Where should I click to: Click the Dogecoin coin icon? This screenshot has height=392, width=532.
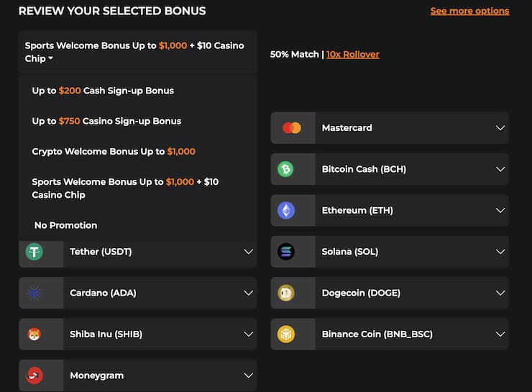[285, 293]
